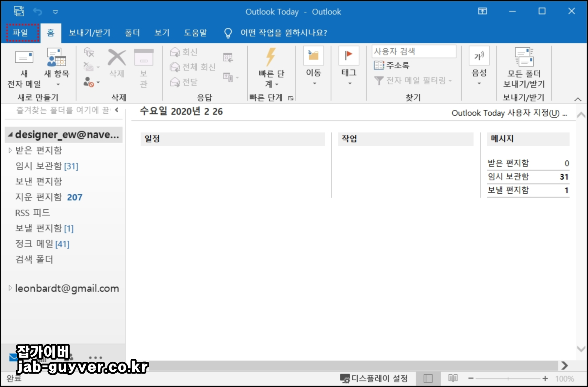This screenshot has height=387, width=588.
Task: Click the Meeting reply icon
Action: click(x=228, y=57)
